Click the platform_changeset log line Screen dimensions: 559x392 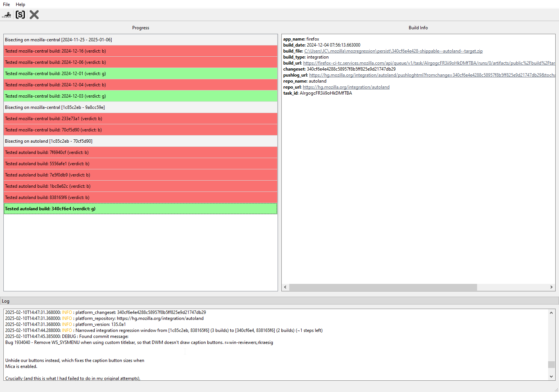106,312
